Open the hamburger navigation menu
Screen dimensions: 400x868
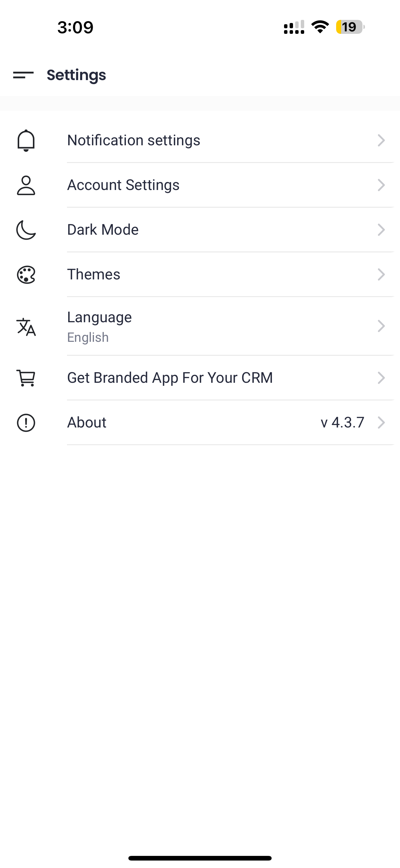pyautogui.click(x=23, y=75)
